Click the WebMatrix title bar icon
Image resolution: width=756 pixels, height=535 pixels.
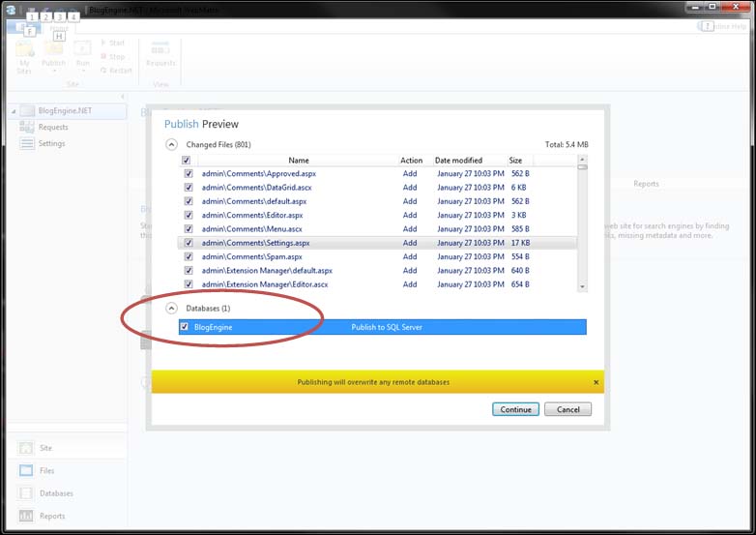[x=10, y=9]
